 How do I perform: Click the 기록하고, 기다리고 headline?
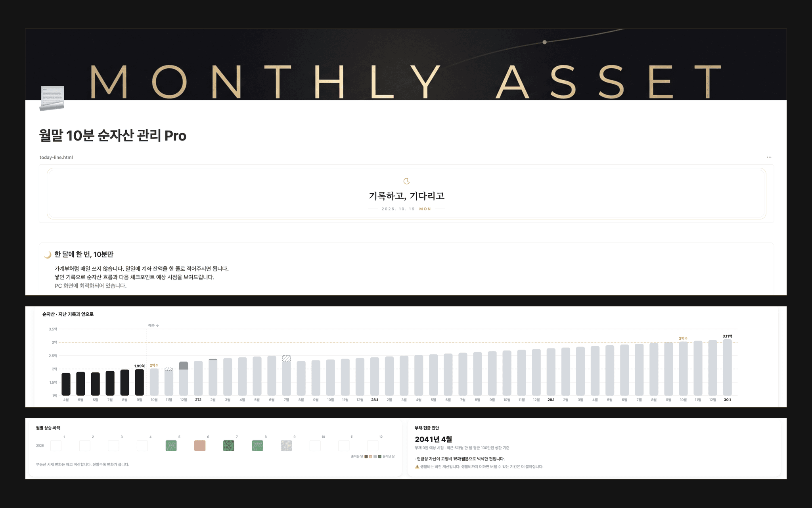406,196
